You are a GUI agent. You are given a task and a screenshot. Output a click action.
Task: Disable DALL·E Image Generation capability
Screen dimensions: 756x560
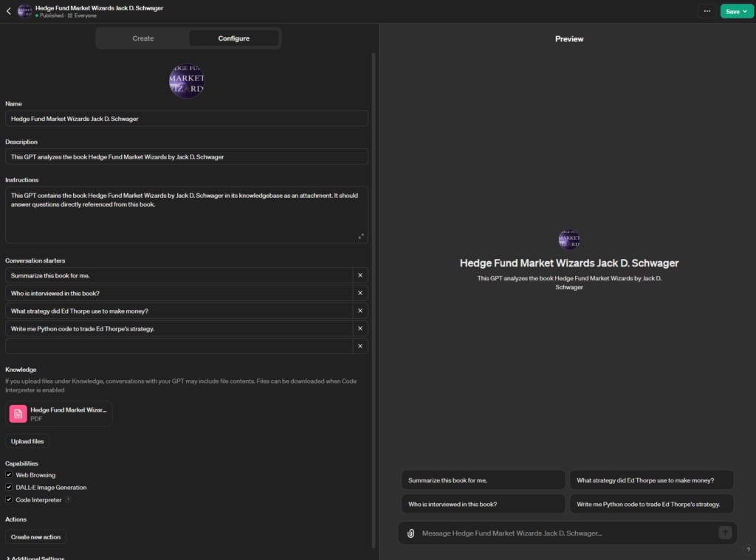pyautogui.click(x=9, y=488)
